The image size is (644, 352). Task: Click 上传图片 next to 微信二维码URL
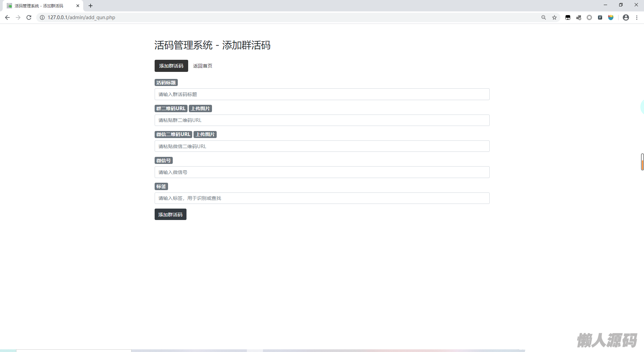pos(205,134)
